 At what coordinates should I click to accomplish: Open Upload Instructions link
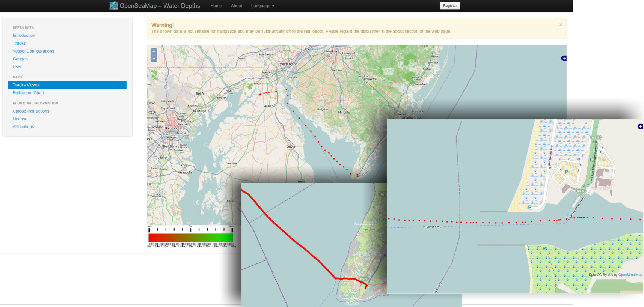pyautogui.click(x=31, y=111)
